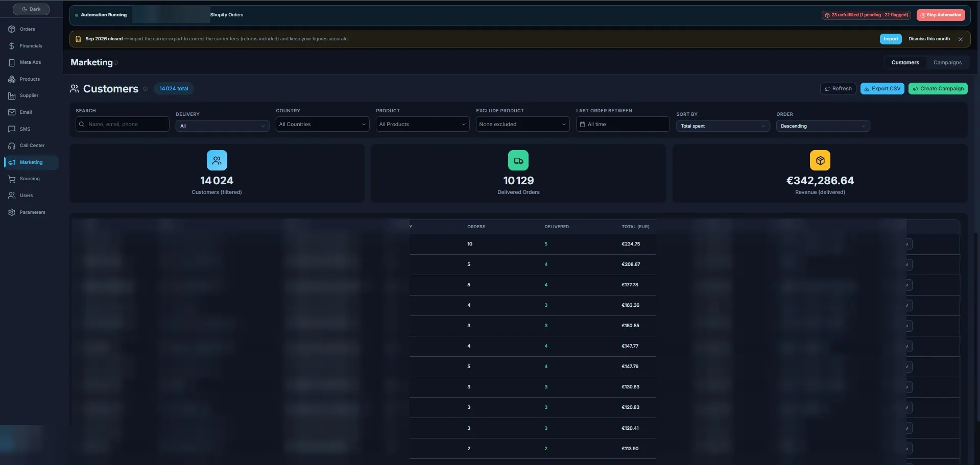Open the Users people icon
The width and height of the screenshot is (980, 465).
click(x=12, y=195)
